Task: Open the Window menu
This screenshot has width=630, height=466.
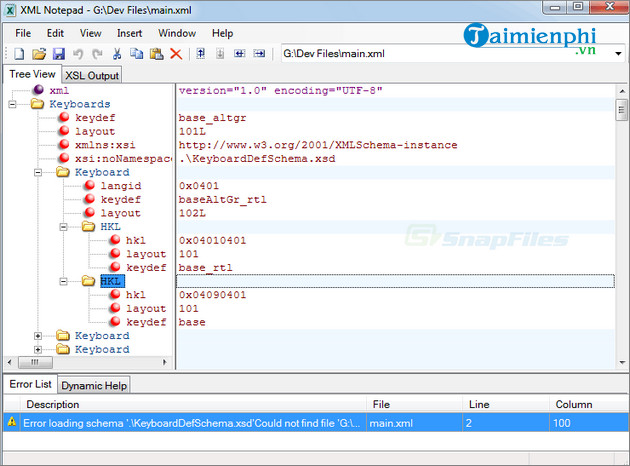Action: click(x=177, y=33)
